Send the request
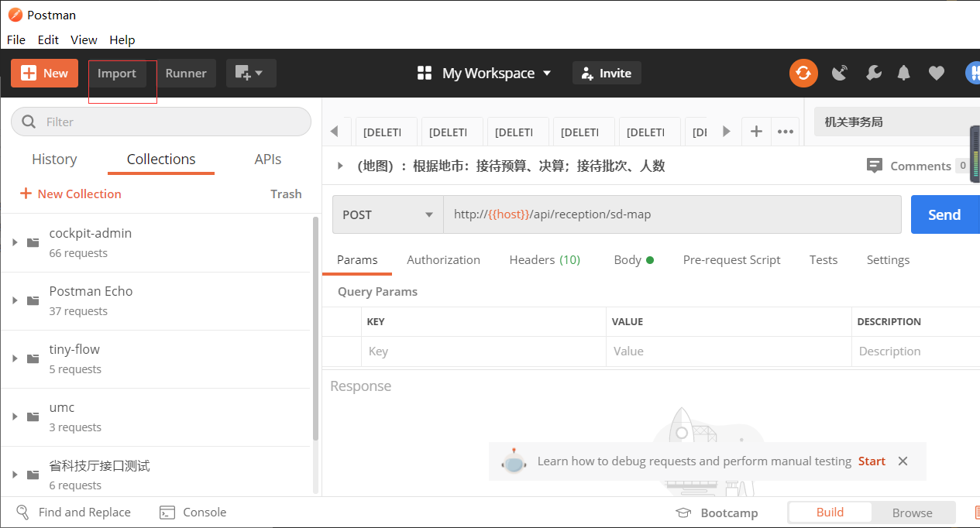The width and height of the screenshot is (980, 528). point(944,214)
